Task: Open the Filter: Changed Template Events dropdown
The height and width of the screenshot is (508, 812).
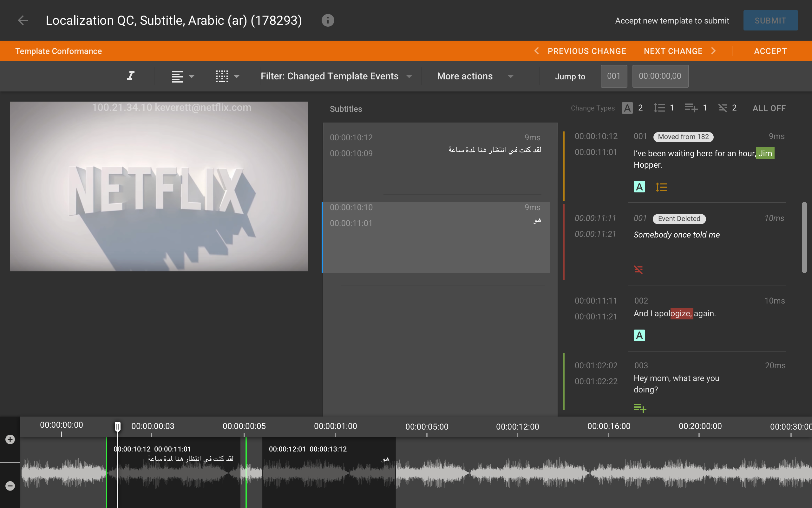Action: [336, 76]
